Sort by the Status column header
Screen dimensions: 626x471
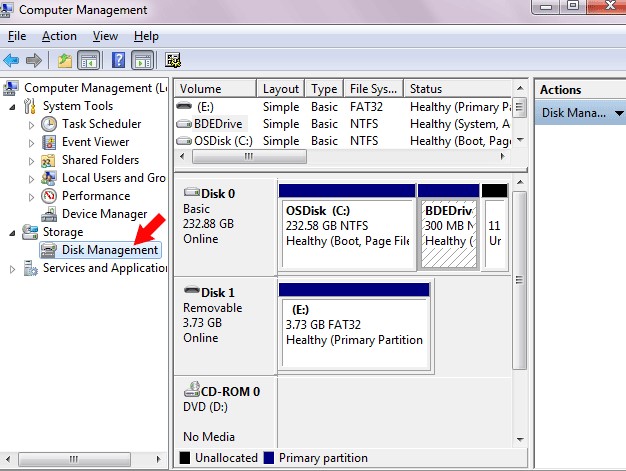coord(458,89)
